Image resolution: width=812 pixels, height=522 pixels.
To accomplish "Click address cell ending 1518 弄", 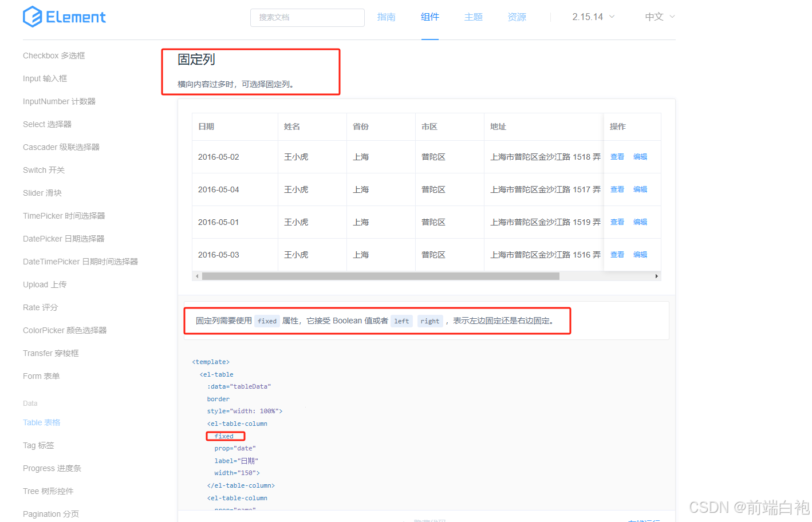I will [x=545, y=157].
